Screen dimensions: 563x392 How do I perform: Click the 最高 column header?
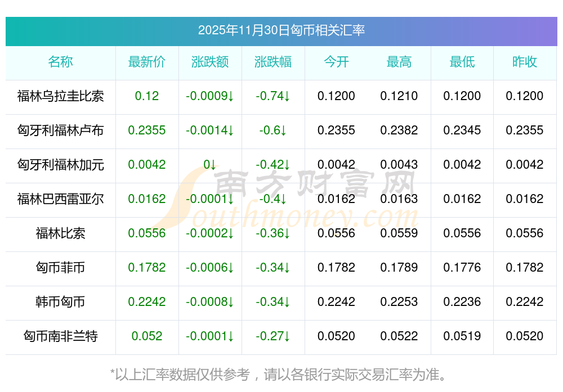[x=399, y=62]
